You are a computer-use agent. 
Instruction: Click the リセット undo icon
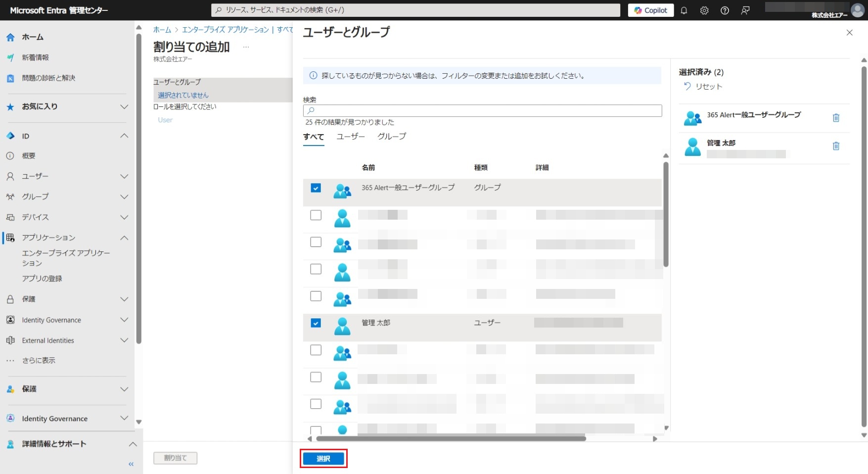tap(687, 86)
